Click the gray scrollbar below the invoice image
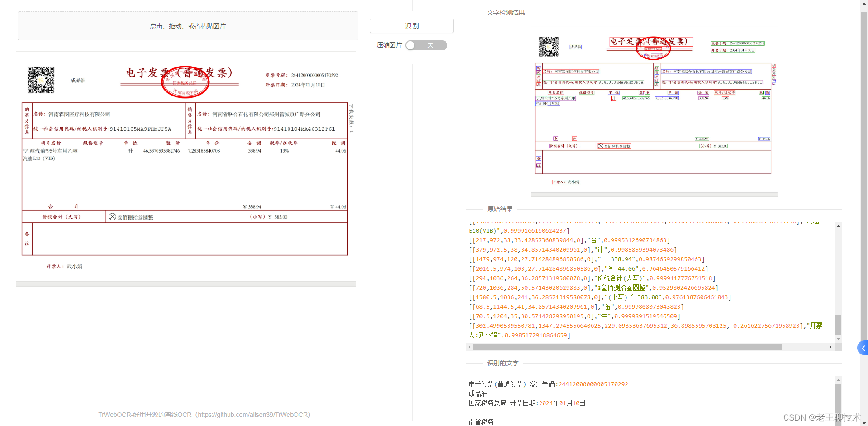 click(187, 284)
